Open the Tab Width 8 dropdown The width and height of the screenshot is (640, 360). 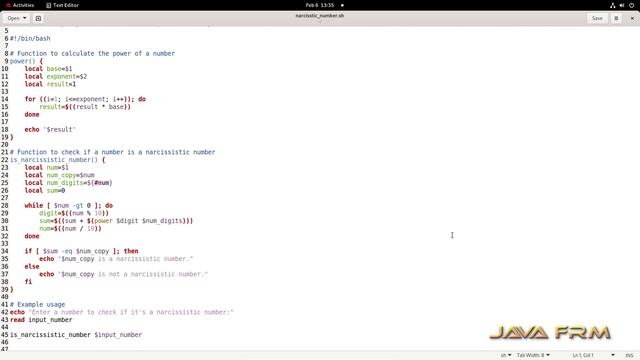pyautogui.click(x=533, y=355)
